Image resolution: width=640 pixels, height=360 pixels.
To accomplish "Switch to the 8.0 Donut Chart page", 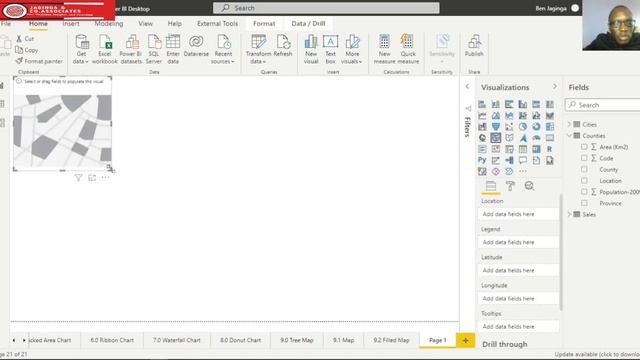I will 240,340.
